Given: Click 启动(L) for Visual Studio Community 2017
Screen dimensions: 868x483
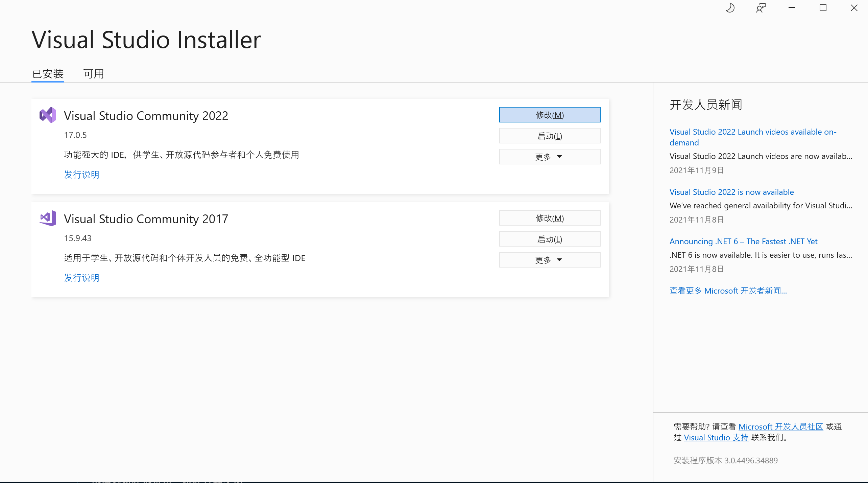Looking at the screenshot, I should click(550, 239).
